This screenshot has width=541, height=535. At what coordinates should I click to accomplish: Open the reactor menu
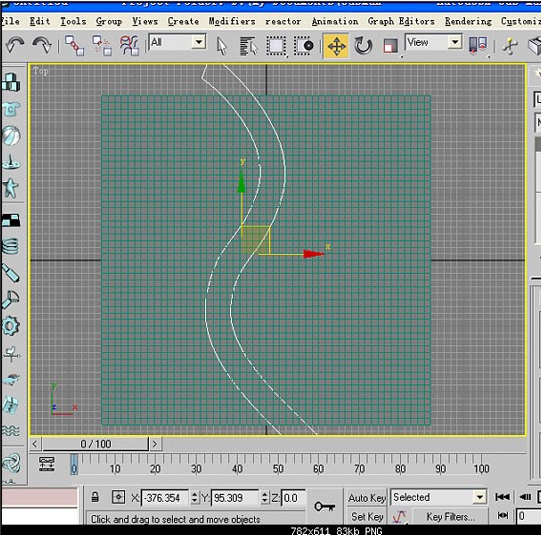tap(283, 21)
